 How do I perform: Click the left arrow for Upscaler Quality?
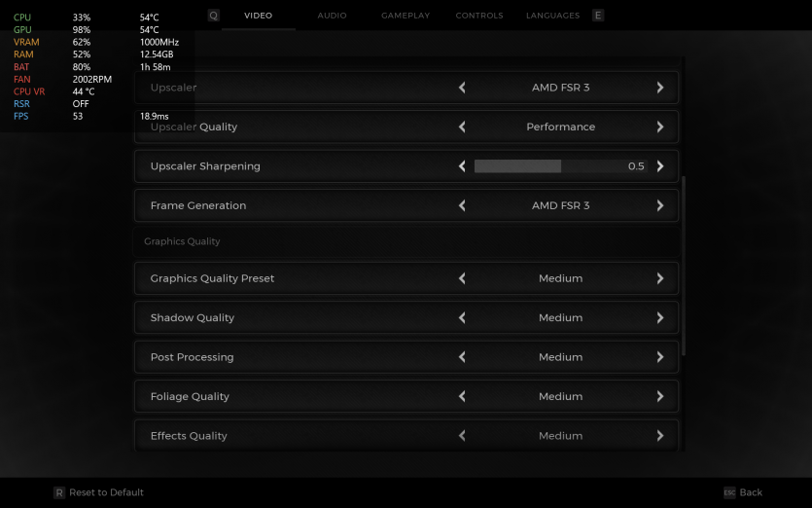pyautogui.click(x=462, y=127)
